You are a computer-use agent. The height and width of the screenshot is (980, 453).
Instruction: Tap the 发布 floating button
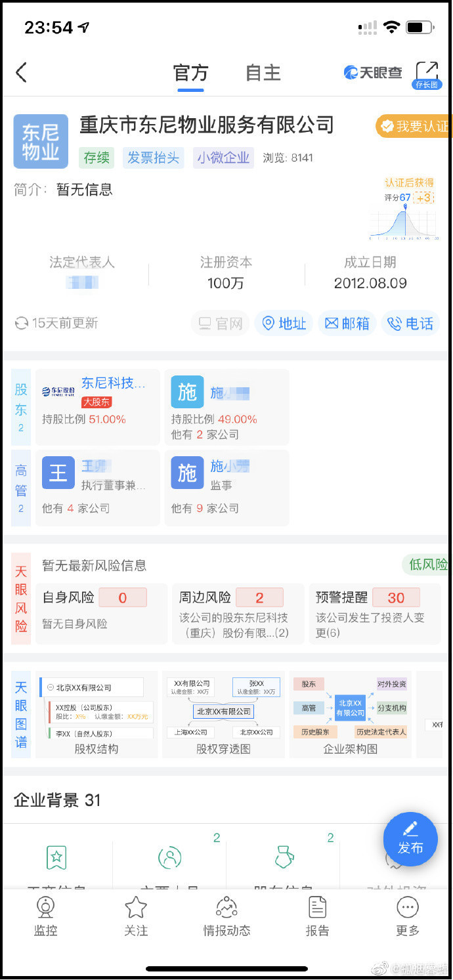tap(410, 839)
